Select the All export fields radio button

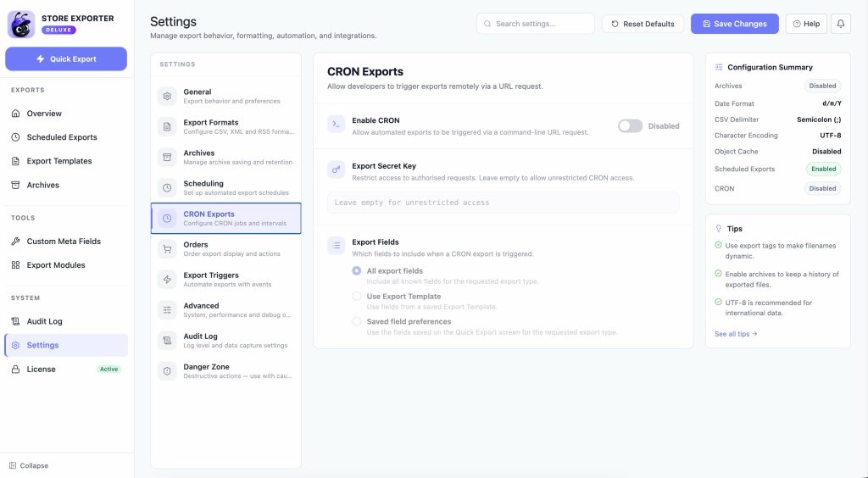pos(357,271)
